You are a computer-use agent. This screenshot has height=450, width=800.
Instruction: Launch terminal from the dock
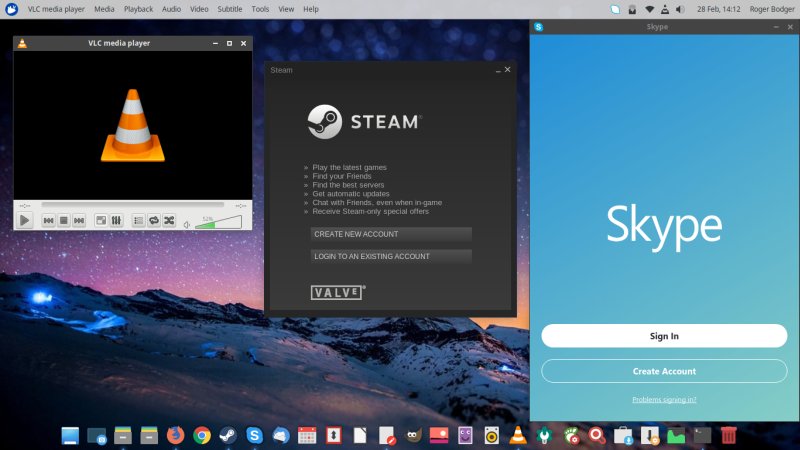click(703, 435)
